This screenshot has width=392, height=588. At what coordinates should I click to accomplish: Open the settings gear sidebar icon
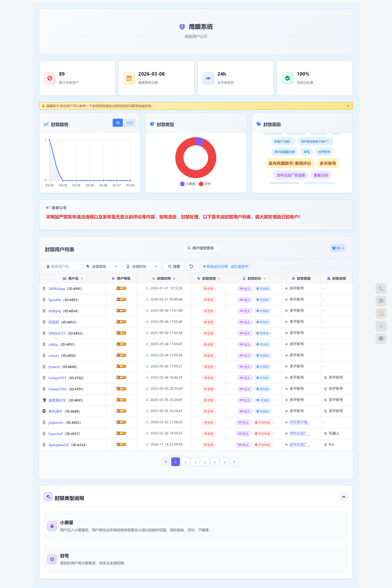tap(381, 339)
